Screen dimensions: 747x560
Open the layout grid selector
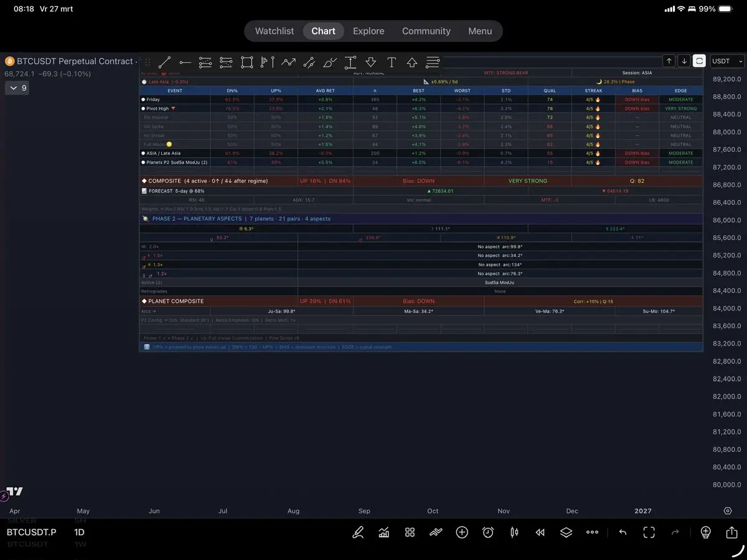tap(410, 532)
